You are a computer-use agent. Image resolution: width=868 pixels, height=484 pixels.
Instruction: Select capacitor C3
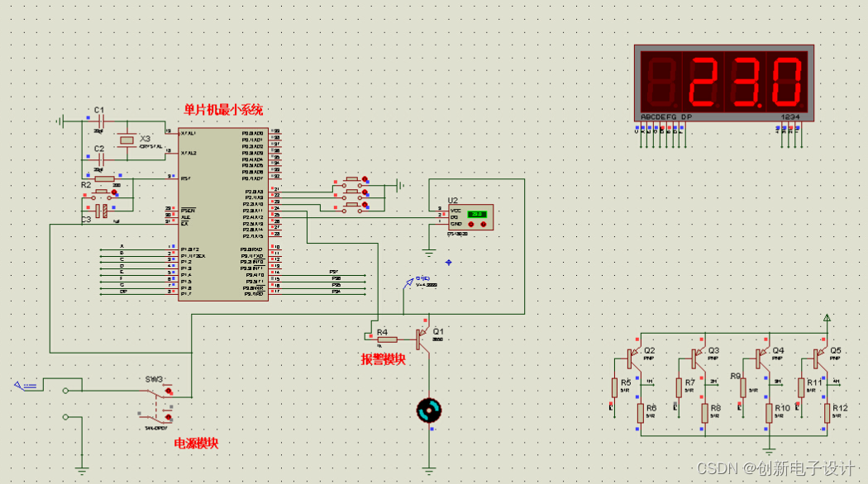(102, 211)
